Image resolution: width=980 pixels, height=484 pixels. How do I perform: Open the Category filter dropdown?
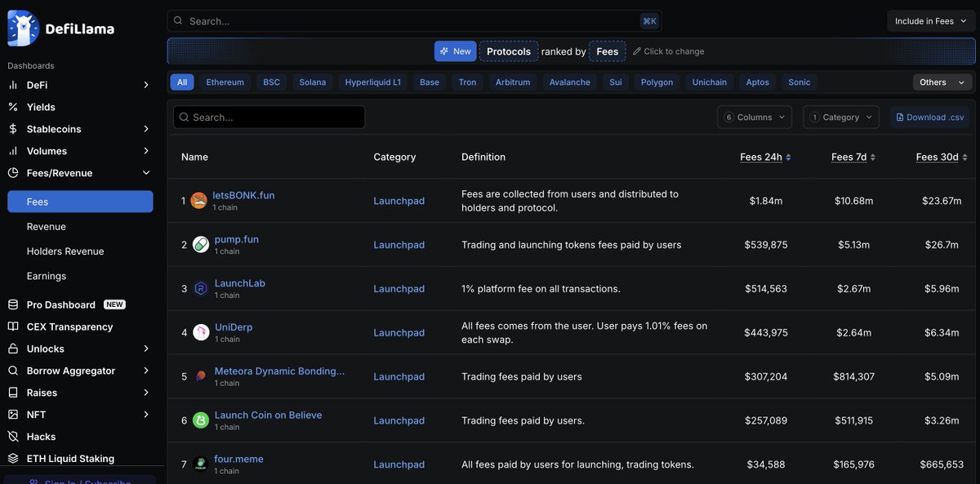[841, 118]
